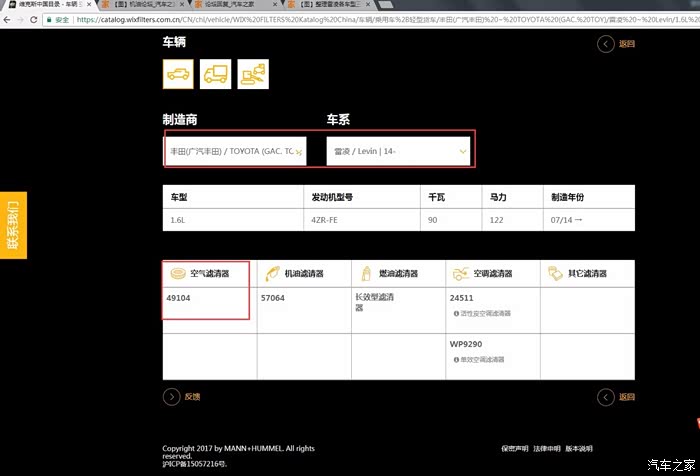Open air filter part 49104
Viewport: 700px width, 476px height.
pyautogui.click(x=178, y=298)
